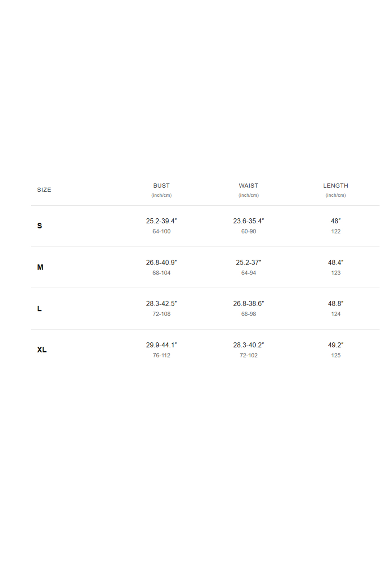This screenshot has height=588, width=392.
Task: Click waist measurement 25.2-37 for size M
Action: point(249,262)
